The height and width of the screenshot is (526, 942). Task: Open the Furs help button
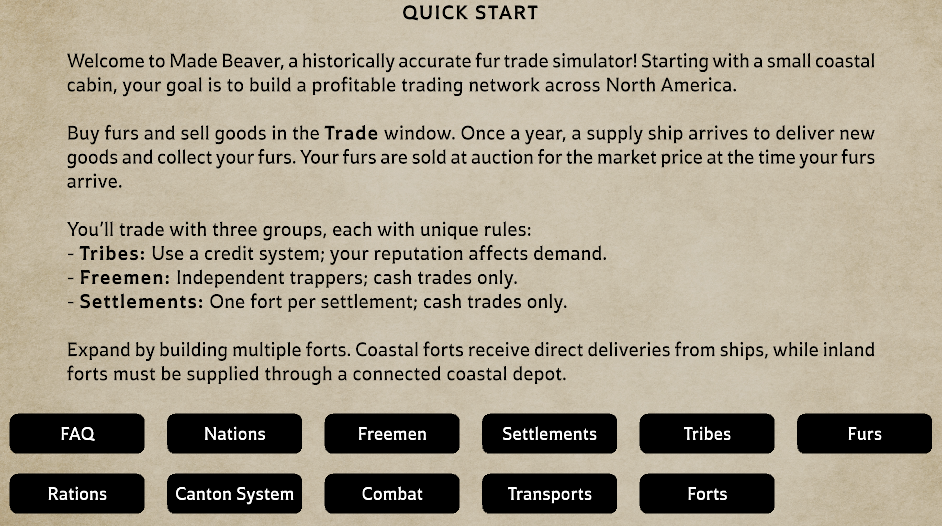coord(864,434)
